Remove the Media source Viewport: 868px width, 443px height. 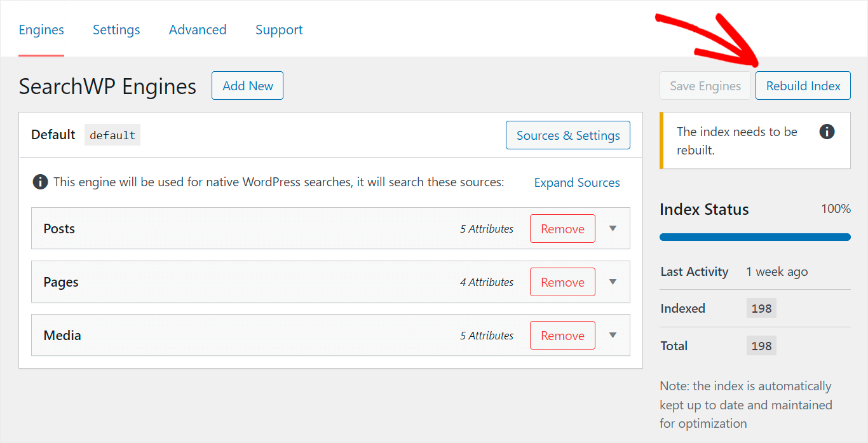(x=562, y=336)
